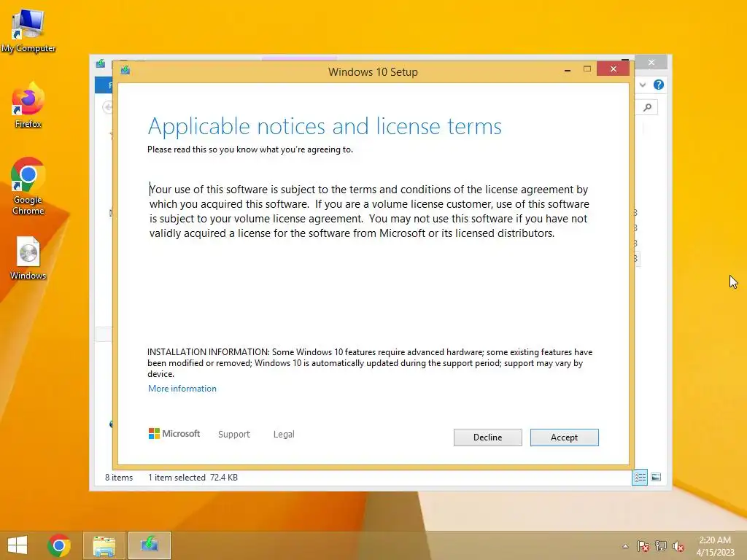Click the "1 item selected 72.4 KB" status text

(193, 477)
